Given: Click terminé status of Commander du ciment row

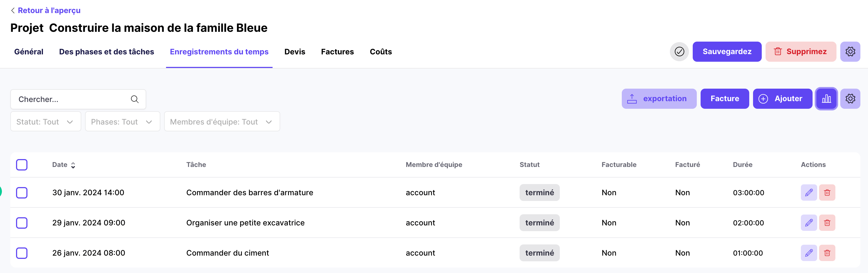Looking at the screenshot, I should pos(539,253).
